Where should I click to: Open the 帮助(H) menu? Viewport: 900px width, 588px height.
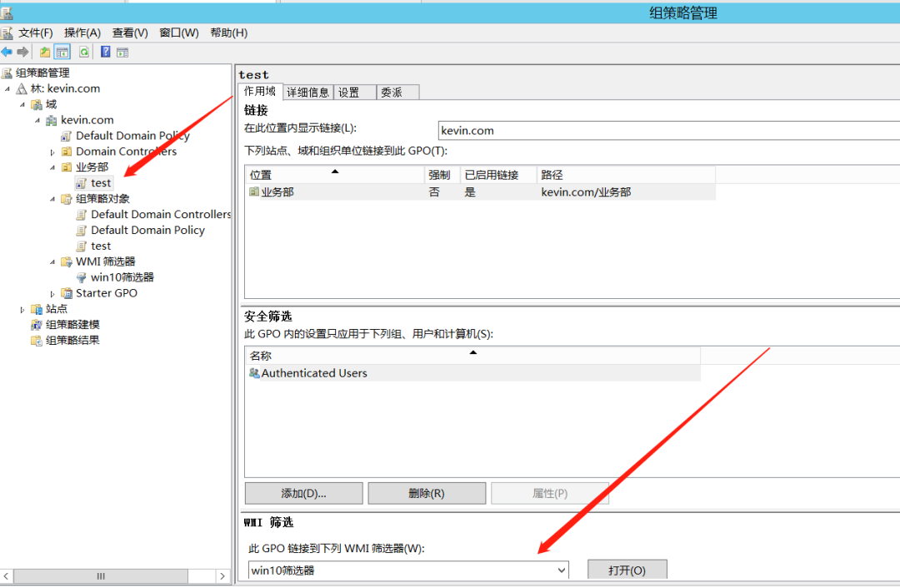(x=229, y=32)
